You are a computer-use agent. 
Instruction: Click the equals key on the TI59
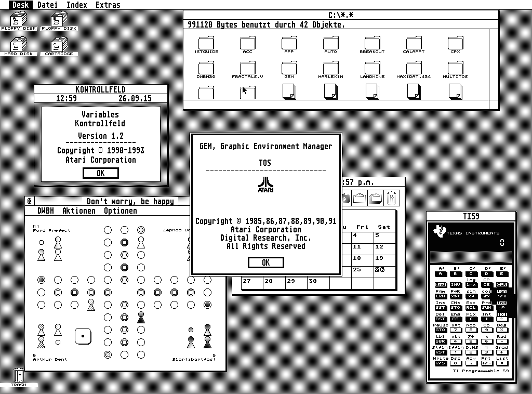(502, 363)
